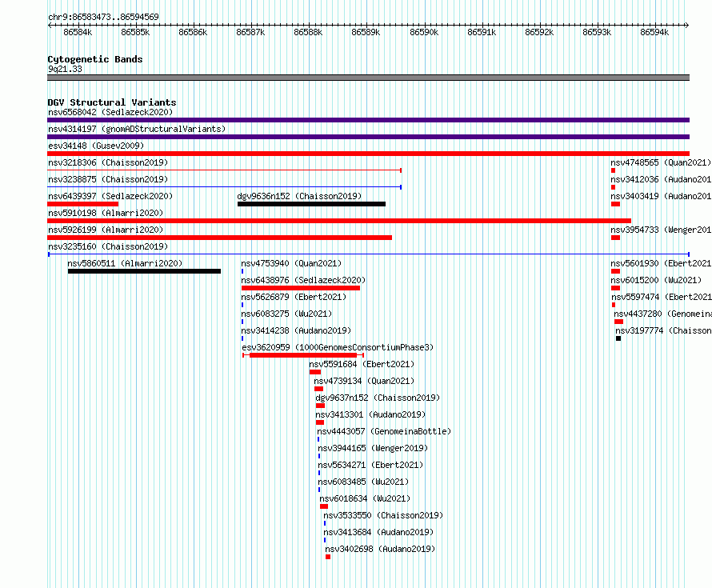Select the nsv5626879 (Ebert2021) label

(294, 297)
